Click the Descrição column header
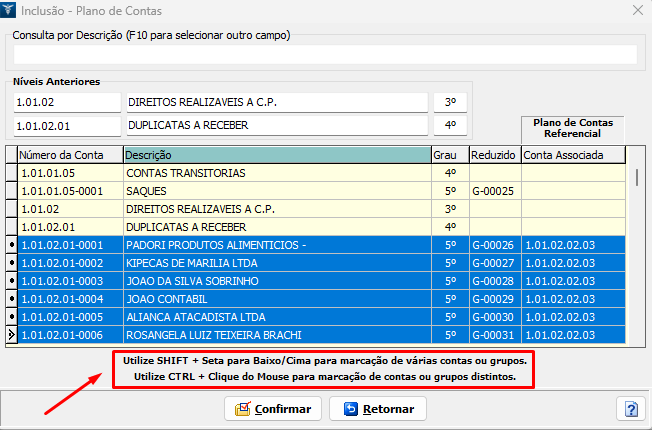This screenshot has width=652, height=430. pos(276,155)
